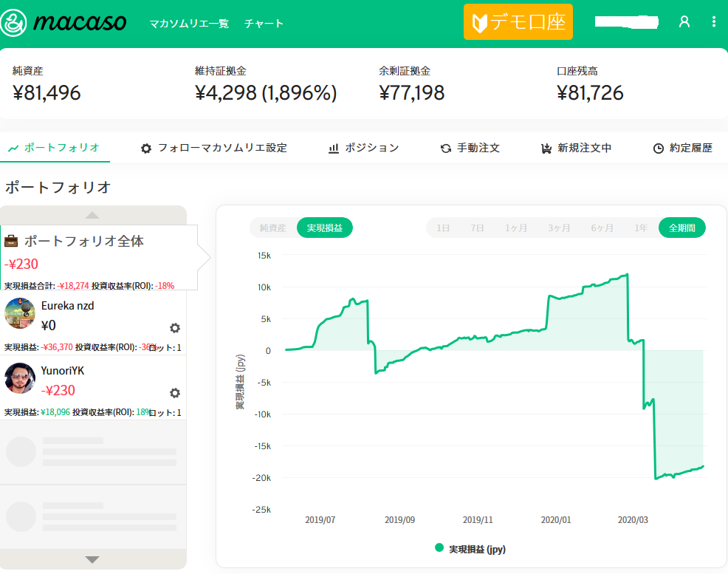The image size is (728, 574).
Task: Click YunoriYK profile avatar
Action: (x=20, y=379)
